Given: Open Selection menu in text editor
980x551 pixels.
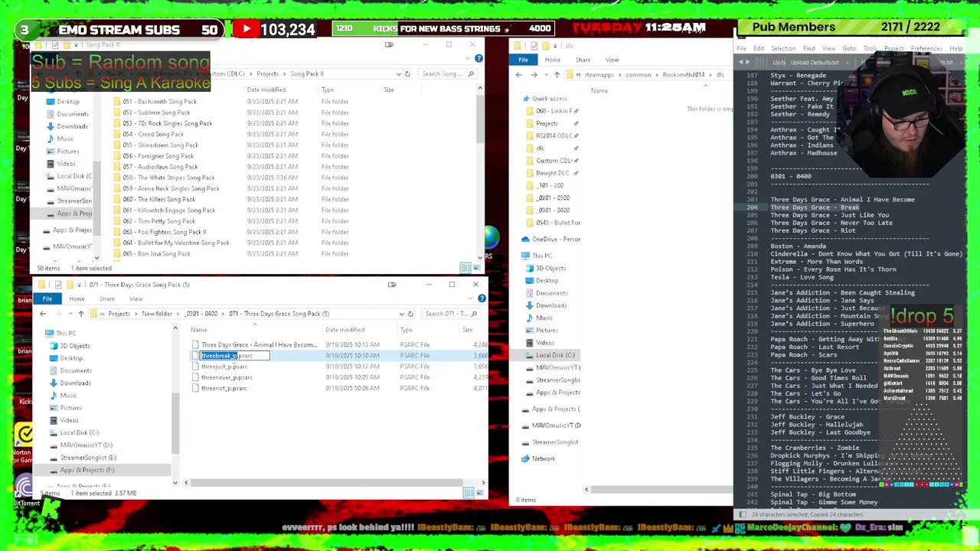Looking at the screenshot, I should pyautogui.click(x=783, y=48).
